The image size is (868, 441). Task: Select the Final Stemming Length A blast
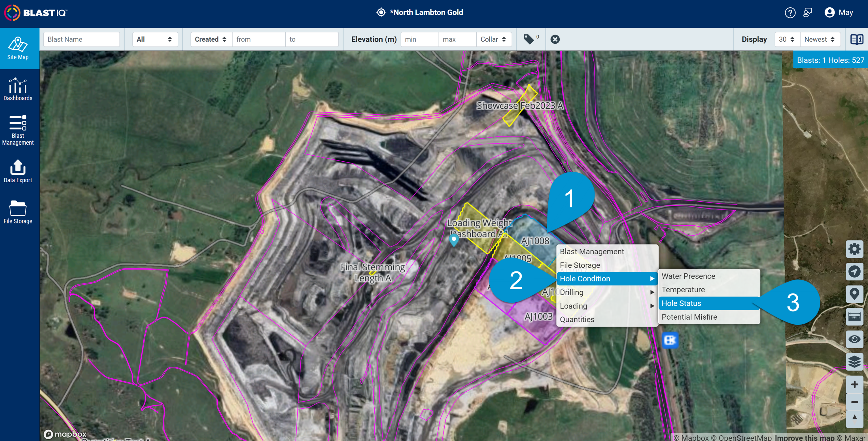point(373,273)
